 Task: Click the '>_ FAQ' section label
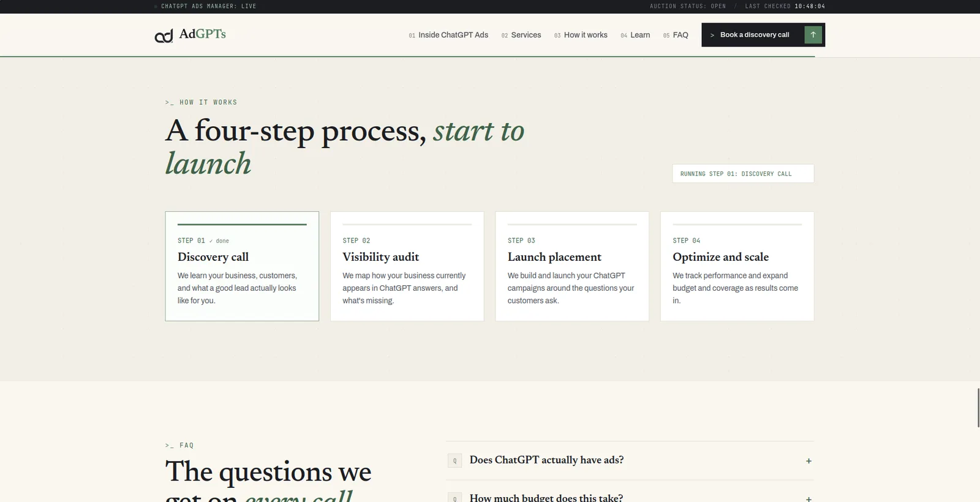[179, 445]
